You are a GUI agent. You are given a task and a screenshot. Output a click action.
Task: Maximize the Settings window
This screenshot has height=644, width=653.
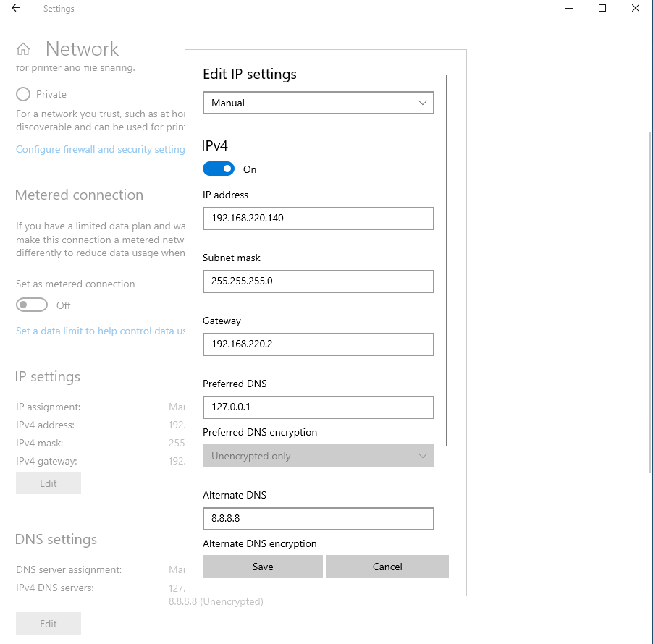click(x=602, y=8)
